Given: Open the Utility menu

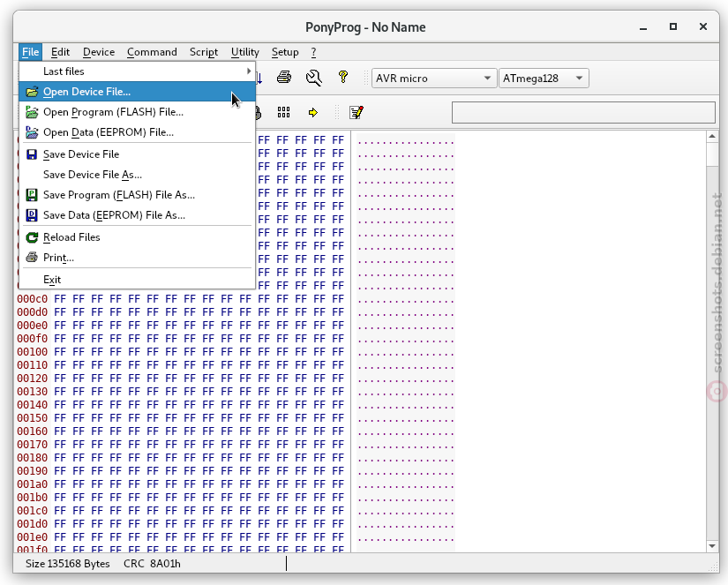Looking at the screenshot, I should [x=245, y=52].
